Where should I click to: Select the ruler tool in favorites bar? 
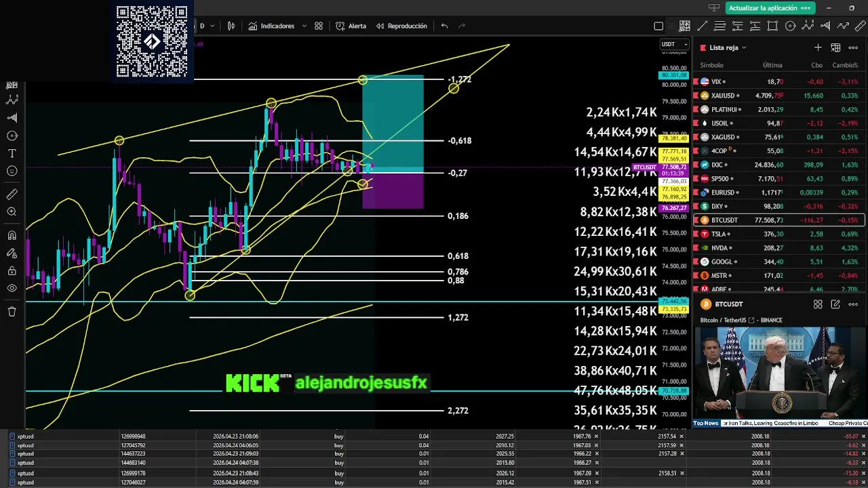(x=861, y=26)
